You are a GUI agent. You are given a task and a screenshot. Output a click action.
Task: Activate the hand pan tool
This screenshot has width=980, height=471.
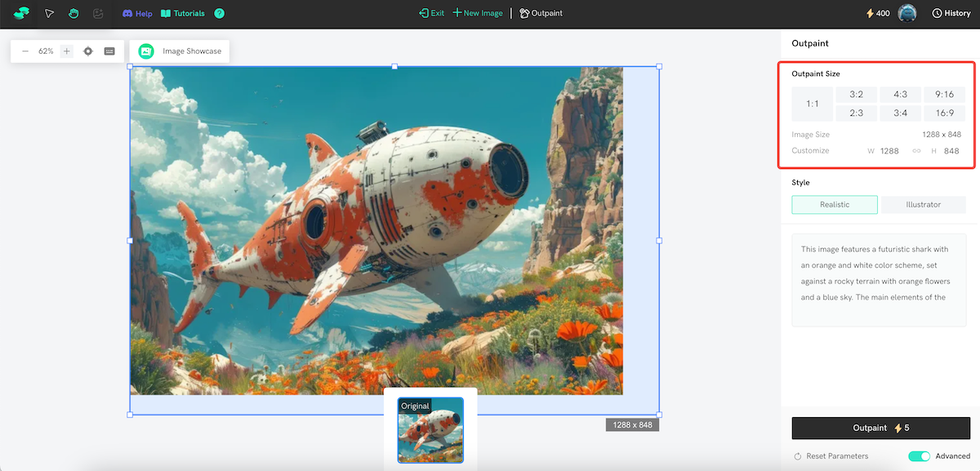[x=73, y=13]
